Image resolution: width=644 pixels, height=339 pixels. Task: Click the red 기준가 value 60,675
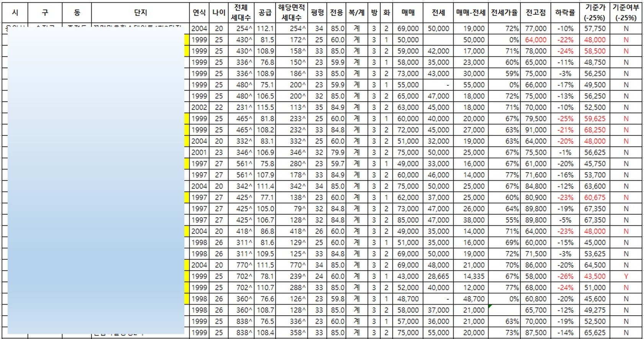tap(595, 197)
